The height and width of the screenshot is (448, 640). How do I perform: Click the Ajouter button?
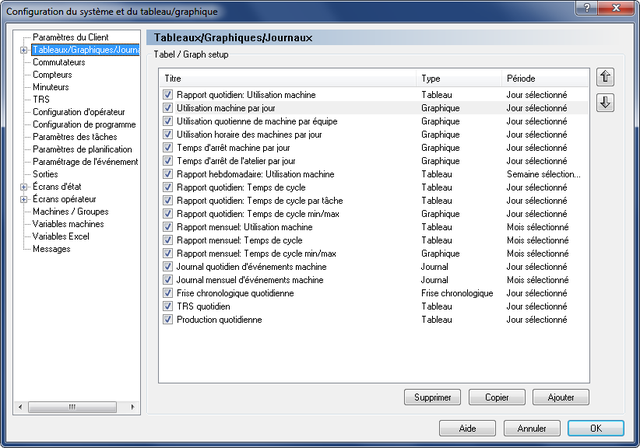(561, 397)
